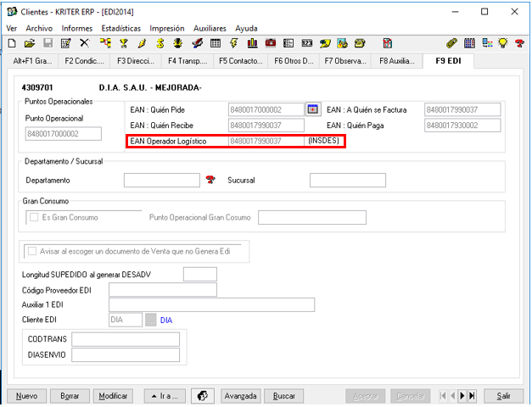Click the yellow telephone toolbar icon
Screen dimensions: 532x407
coord(360,43)
